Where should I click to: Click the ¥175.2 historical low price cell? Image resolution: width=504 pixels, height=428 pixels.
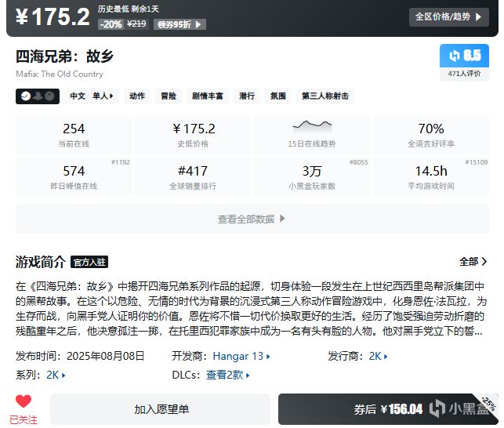[x=193, y=134]
